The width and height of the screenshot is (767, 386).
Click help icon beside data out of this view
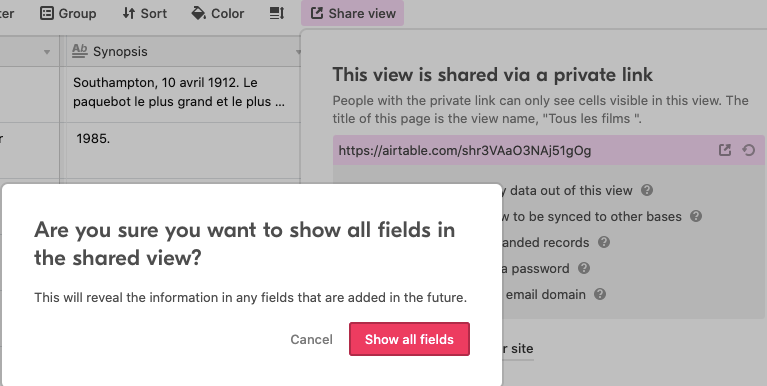click(647, 190)
